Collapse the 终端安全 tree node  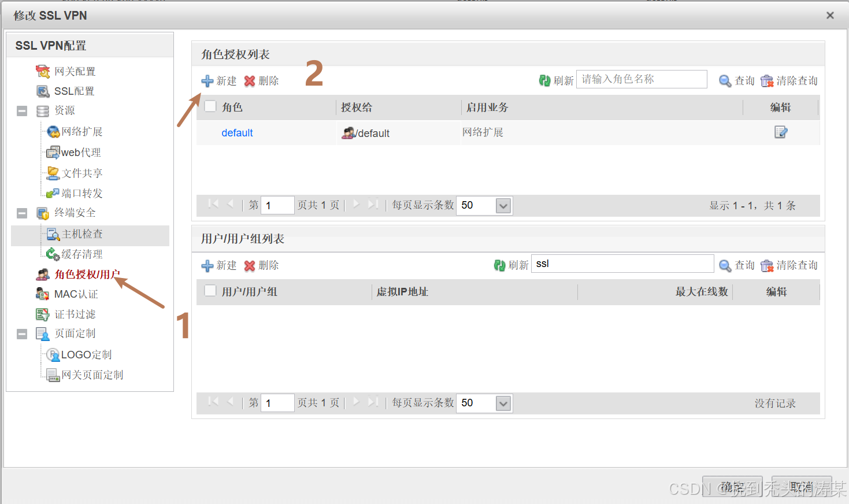pos(22,213)
